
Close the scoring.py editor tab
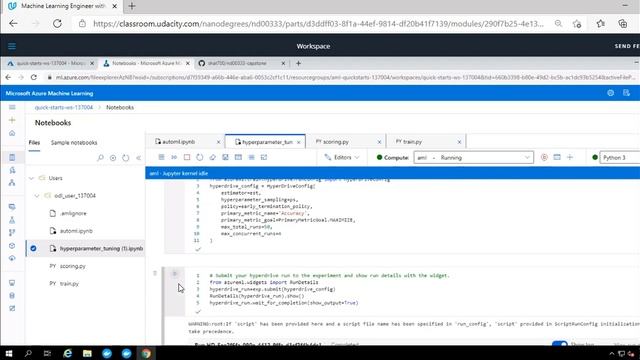click(379, 142)
